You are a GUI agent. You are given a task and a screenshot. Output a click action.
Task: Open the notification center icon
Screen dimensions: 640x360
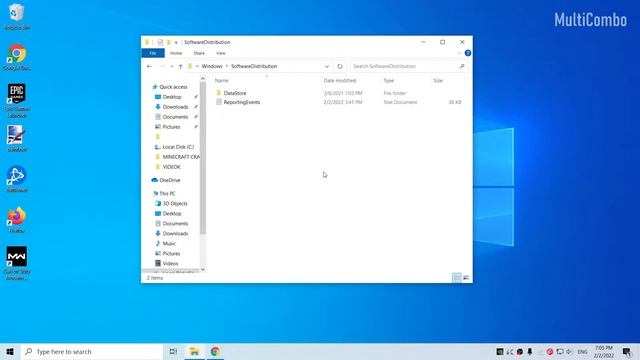click(x=627, y=351)
